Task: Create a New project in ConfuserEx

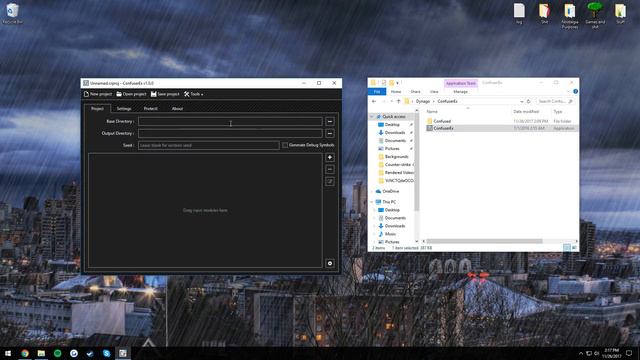Action: point(98,94)
